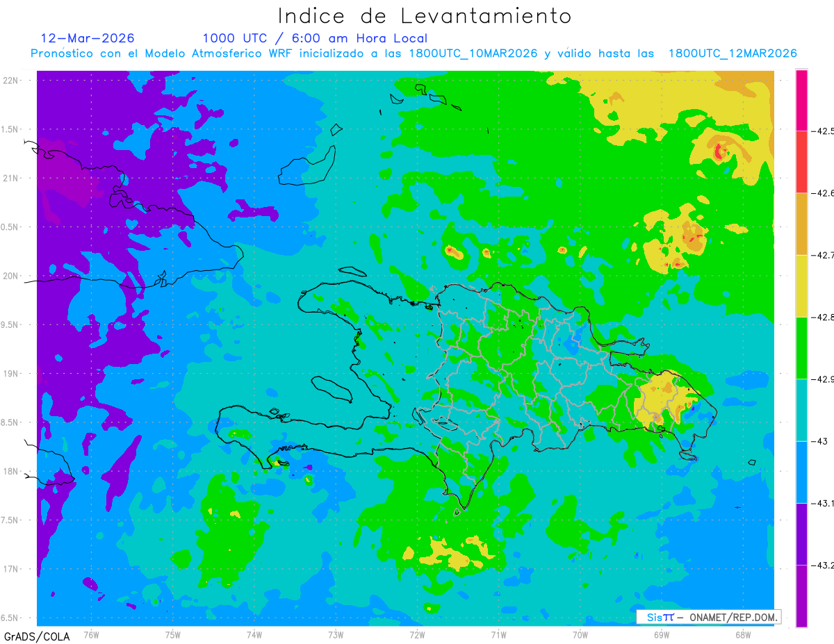Screen dimensions: 834x644
Task: Click the 'Pronostico con el Modelo Atmosferico WRF' line
Action: click(414, 53)
